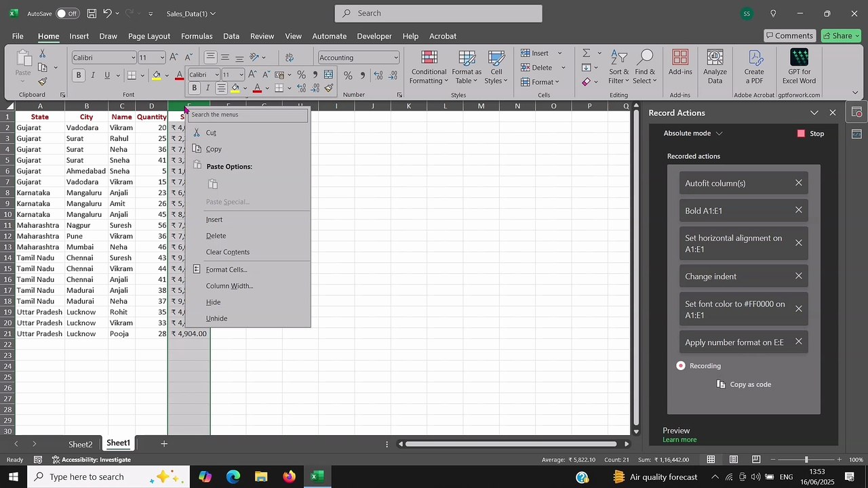Stop the action recording
This screenshot has width=868, height=488.
pyautogui.click(x=810, y=134)
